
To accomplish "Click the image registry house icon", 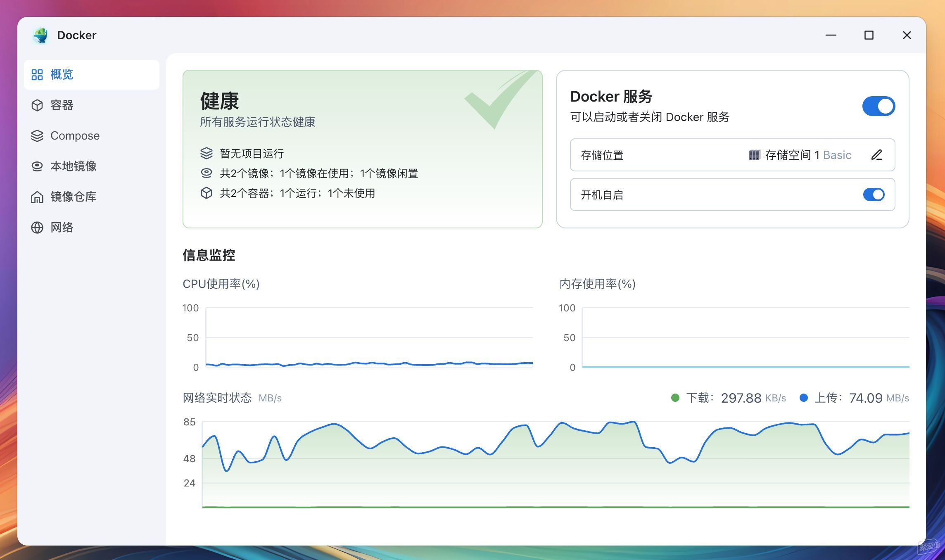I will [x=37, y=197].
